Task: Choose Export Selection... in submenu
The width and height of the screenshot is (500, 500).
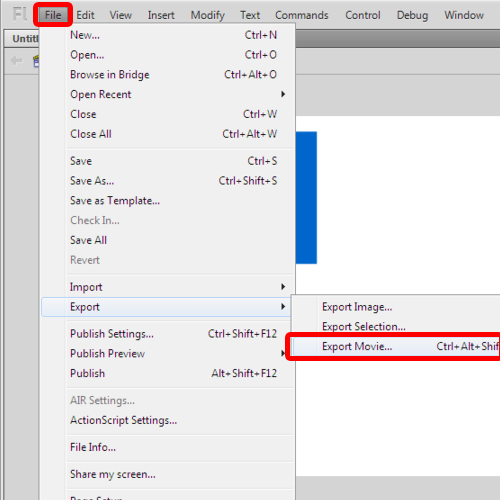Action: click(396, 327)
